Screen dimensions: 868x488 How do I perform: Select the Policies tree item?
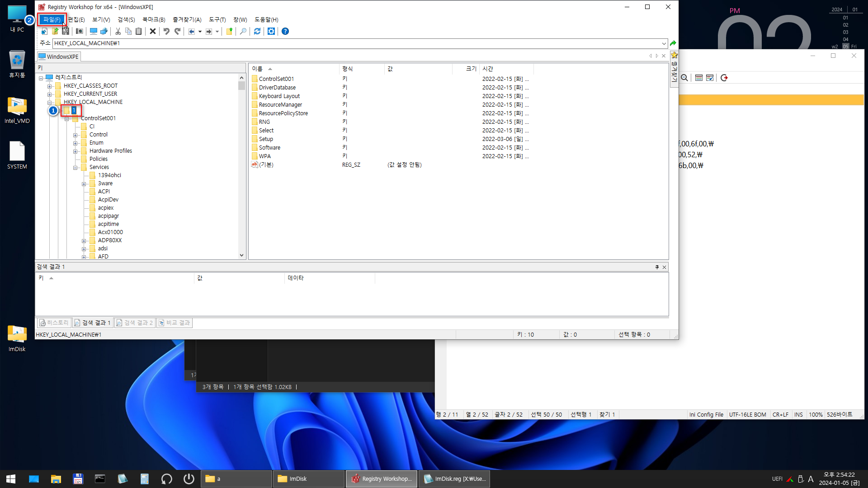pos(98,159)
